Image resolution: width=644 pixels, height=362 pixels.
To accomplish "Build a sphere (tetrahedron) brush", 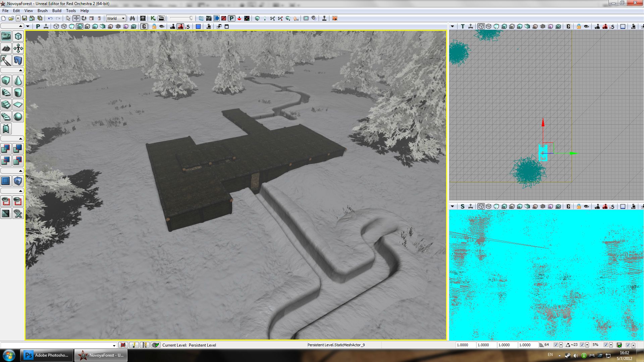I will pos(18,117).
